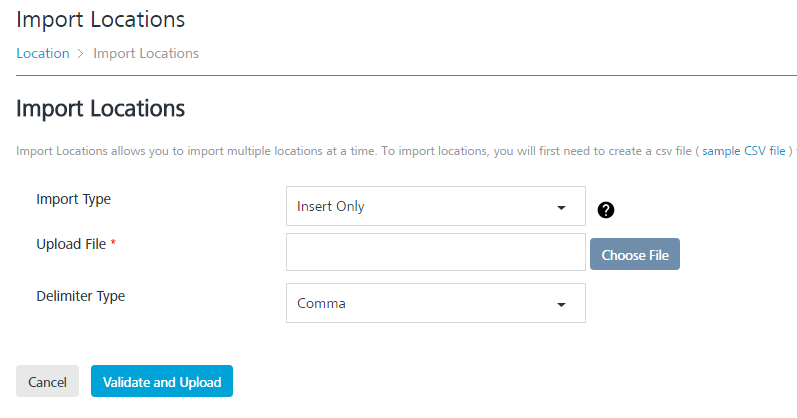
Task: Click Validate and Upload button
Action: pyautogui.click(x=162, y=382)
